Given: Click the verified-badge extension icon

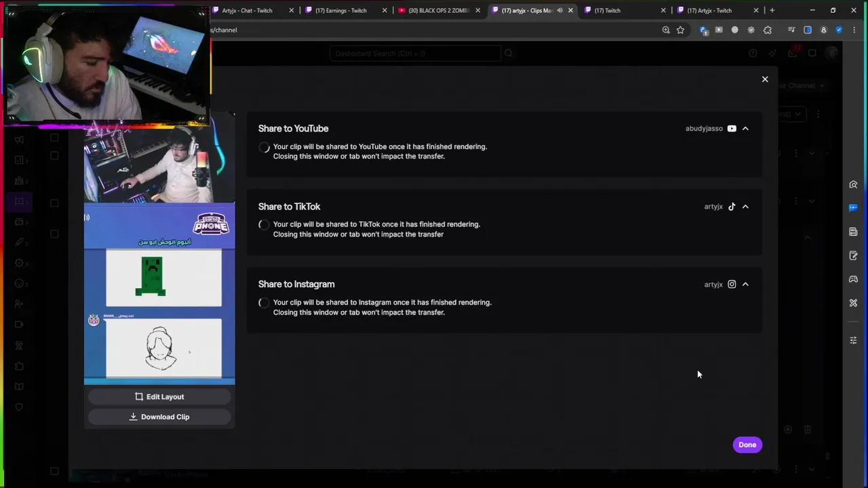Looking at the screenshot, I should click(751, 30).
